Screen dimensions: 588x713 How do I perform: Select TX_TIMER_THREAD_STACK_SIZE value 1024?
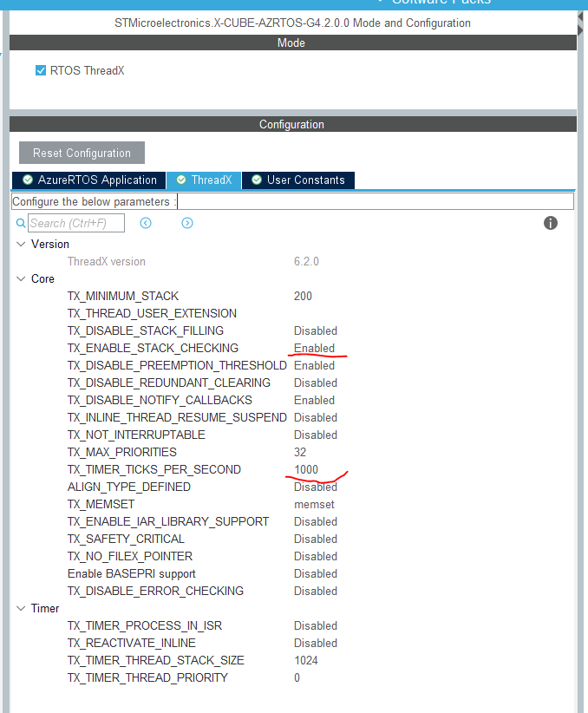306,660
